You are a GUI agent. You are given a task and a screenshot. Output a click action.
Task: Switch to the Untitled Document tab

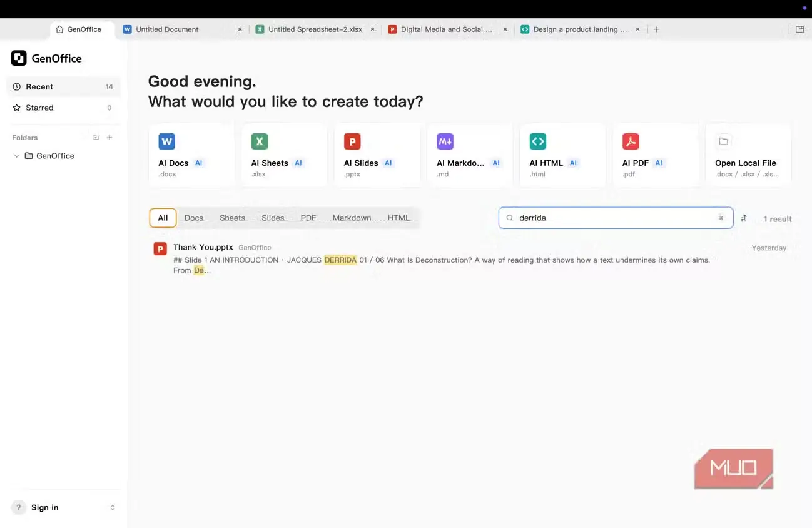click(181, 29)
